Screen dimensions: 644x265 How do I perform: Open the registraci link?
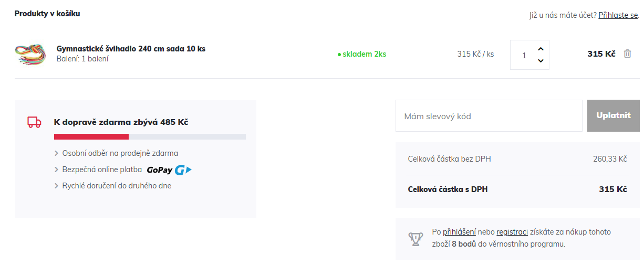512,232
